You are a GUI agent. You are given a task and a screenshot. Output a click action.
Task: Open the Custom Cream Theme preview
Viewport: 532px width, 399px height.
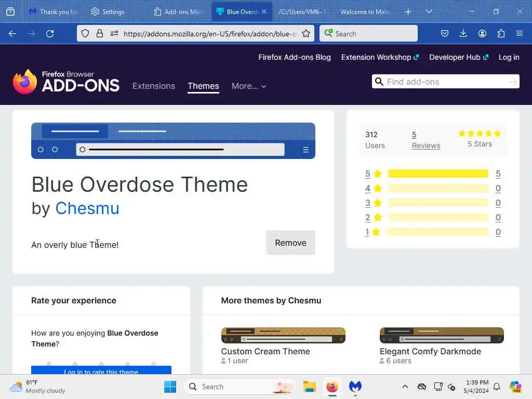coord(283,335)
